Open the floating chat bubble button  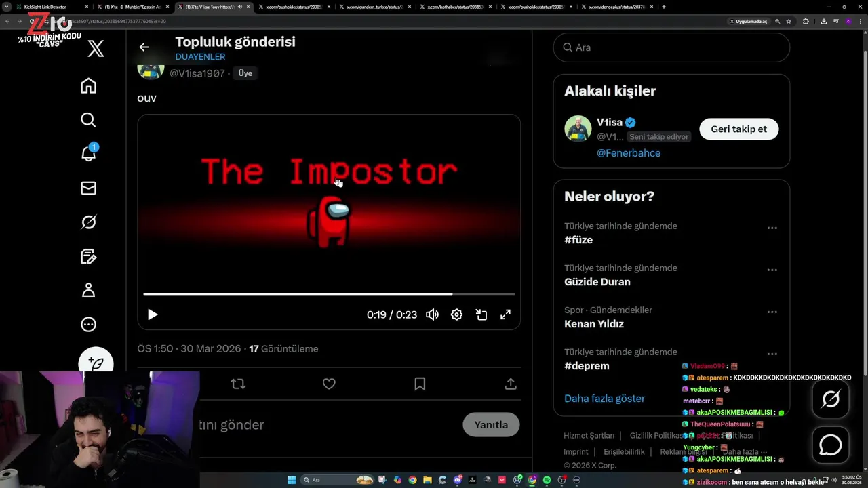[x=831, y=445]
